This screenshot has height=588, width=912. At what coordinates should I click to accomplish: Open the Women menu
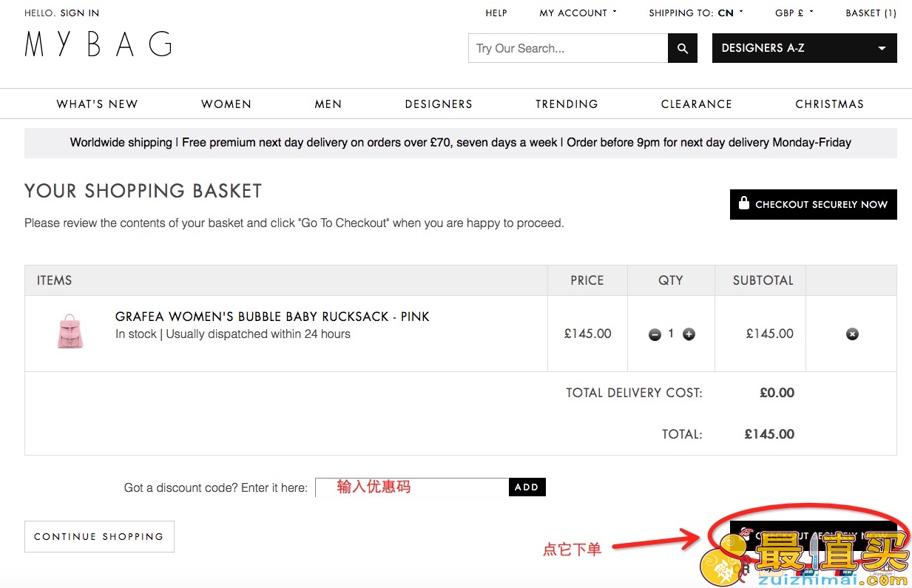pos(226,104)
